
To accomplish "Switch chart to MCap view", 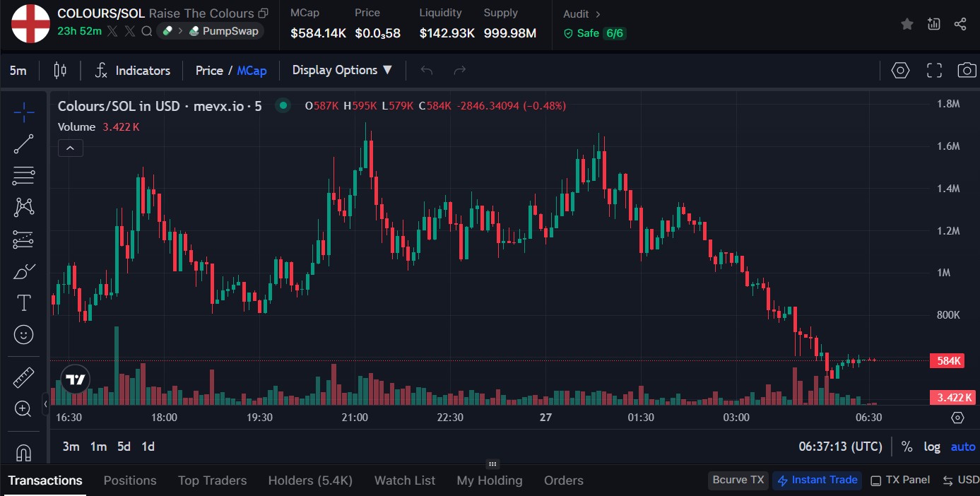I will pyautogui.click(x=252, y=71).
